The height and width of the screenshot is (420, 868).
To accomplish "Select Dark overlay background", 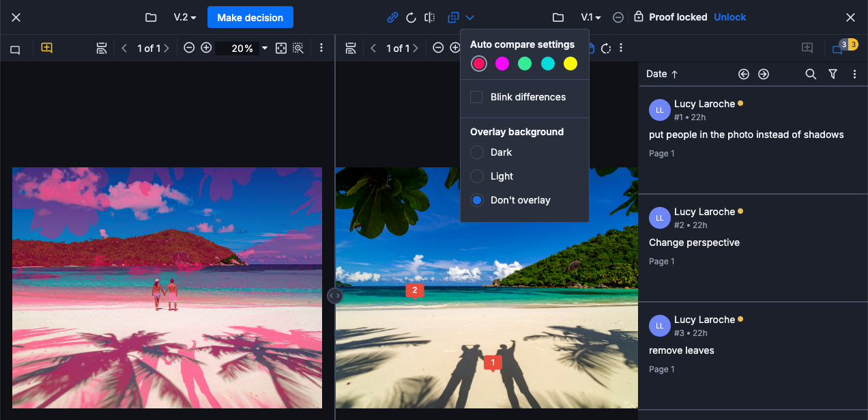I will (x=476, y=152).
